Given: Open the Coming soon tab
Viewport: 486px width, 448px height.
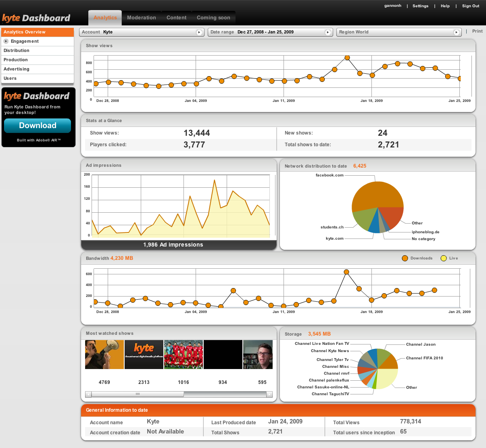Looking at the screenshot, I should point(213,18).
